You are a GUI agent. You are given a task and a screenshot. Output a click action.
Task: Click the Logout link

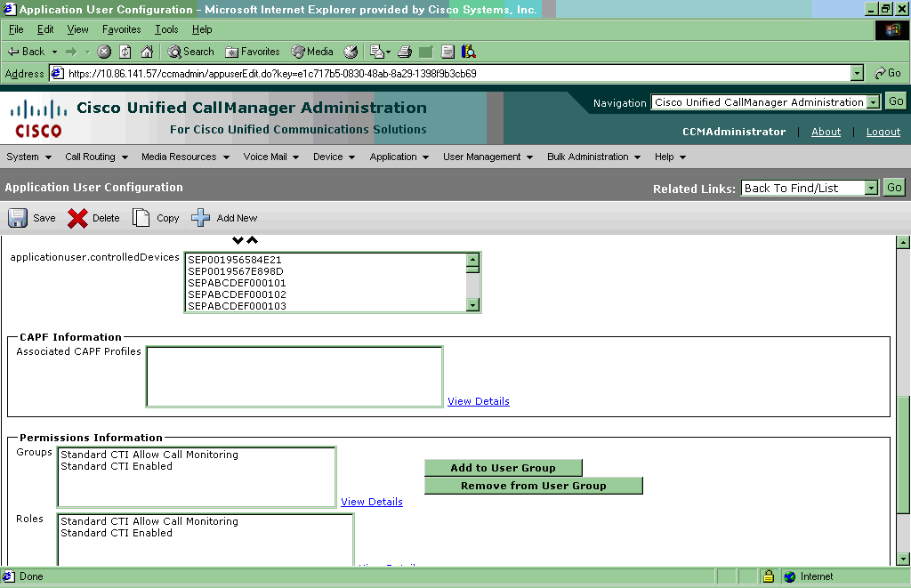tap(883, 132)
